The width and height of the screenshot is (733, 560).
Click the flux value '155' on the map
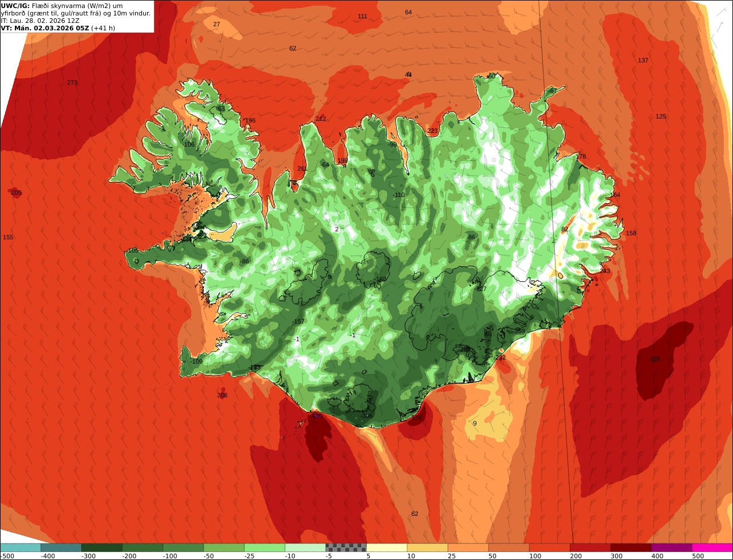point(8,237)
